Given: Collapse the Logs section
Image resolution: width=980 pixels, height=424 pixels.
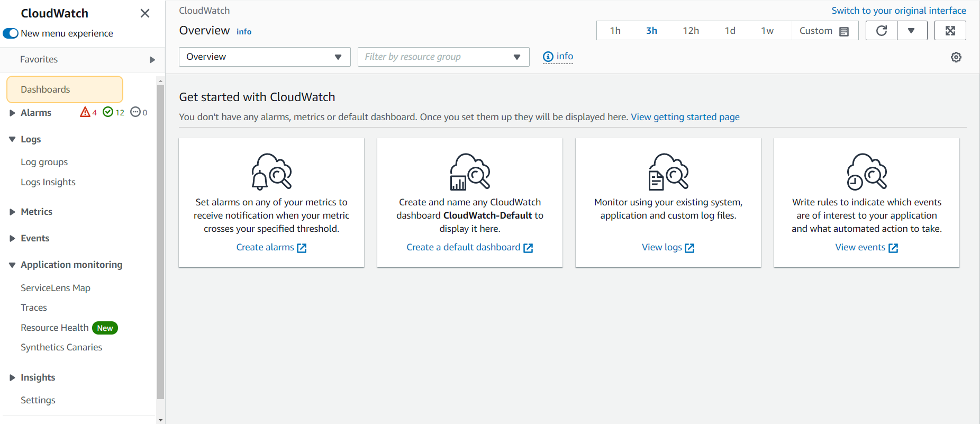Looking at the screenshot, I should pyautogui.click(x=12, y=139).
